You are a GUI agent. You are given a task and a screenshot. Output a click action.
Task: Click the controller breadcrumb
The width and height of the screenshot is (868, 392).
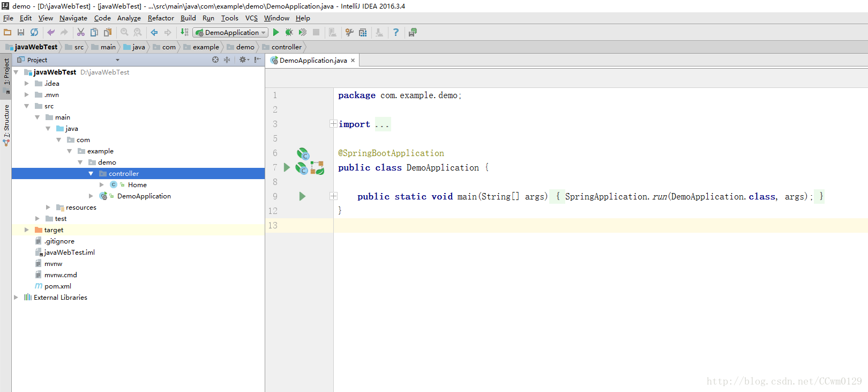282,47
